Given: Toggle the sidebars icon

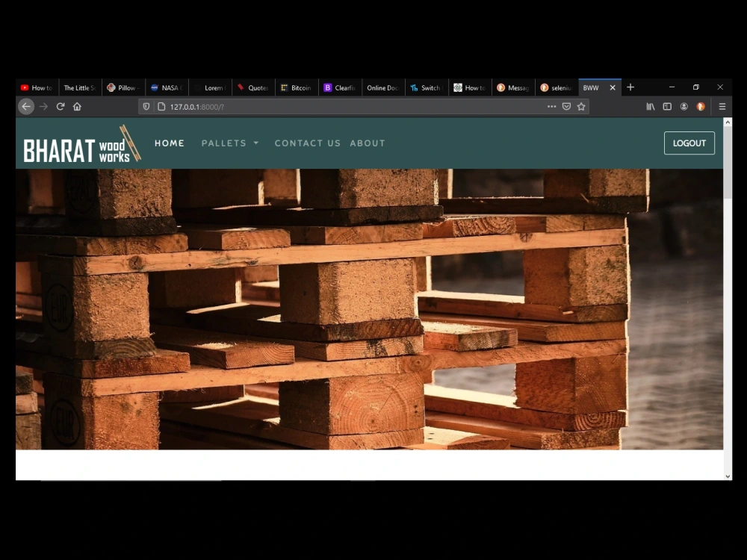Looking at the screenshot, I should (667, 107).
